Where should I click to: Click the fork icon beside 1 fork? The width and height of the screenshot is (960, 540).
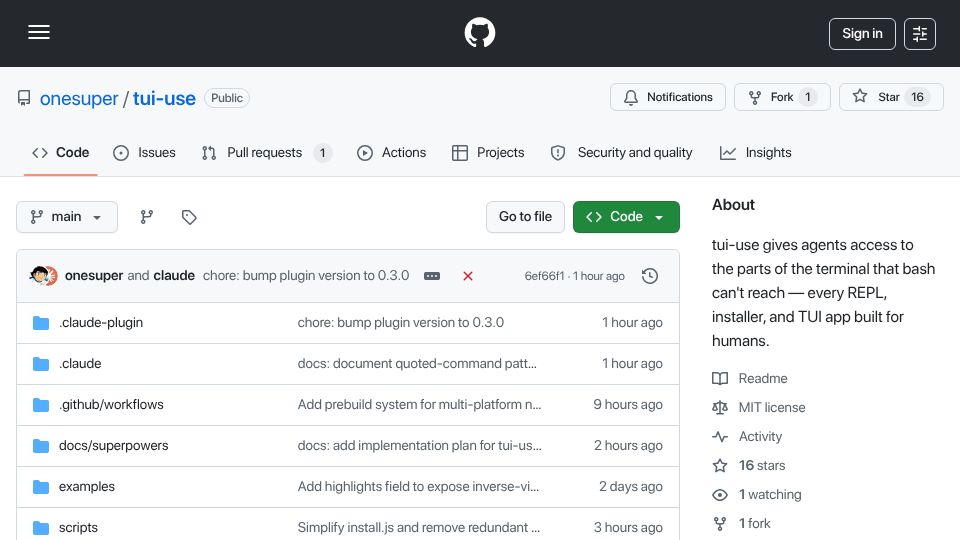(x=720, y=524)
